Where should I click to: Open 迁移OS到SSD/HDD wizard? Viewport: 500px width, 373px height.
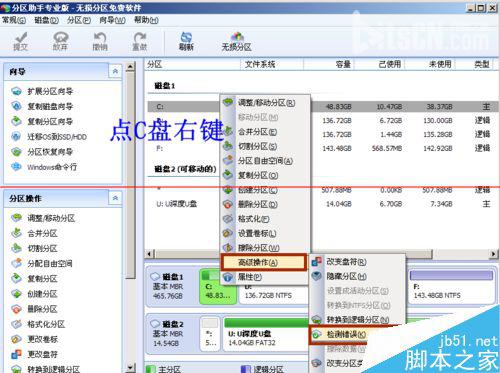pos(57,137)
